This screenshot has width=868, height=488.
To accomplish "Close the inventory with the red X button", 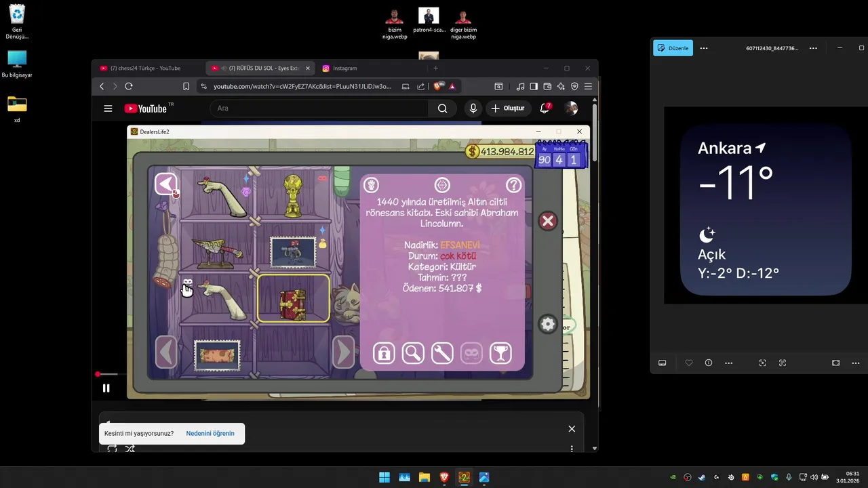I will 548,221.
